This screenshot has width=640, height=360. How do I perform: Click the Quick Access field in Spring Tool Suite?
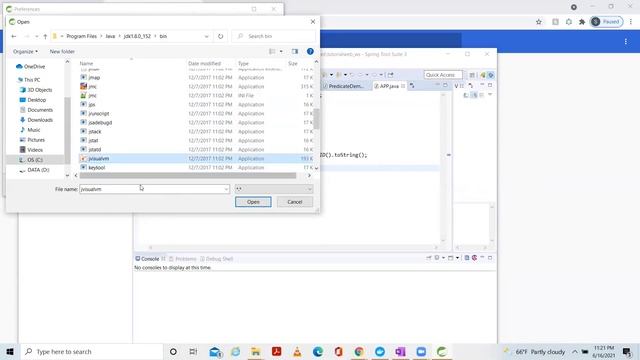[443, 75]
